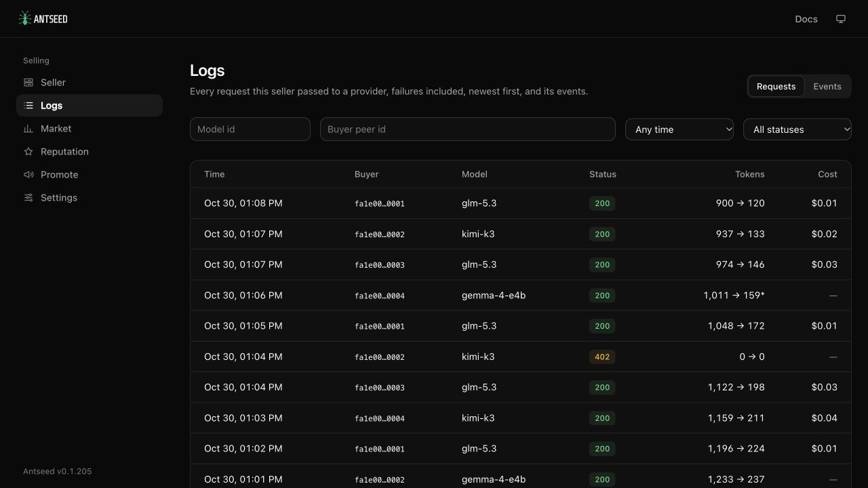Viewport: 868px width, 488px height.
Task: Click the Oct 30, 01:03 PM timestamp
Action: coord(243,418)
